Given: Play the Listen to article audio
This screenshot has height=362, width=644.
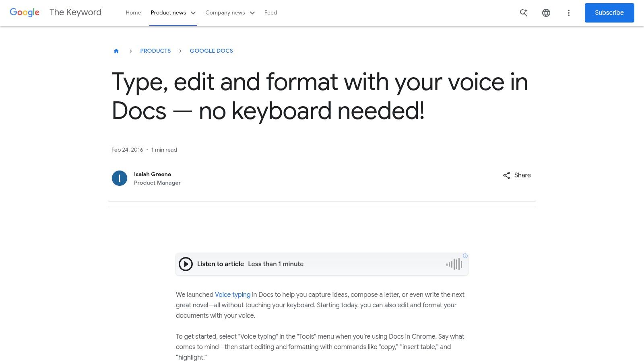Looking at the screenshot, I should [186, 264].
